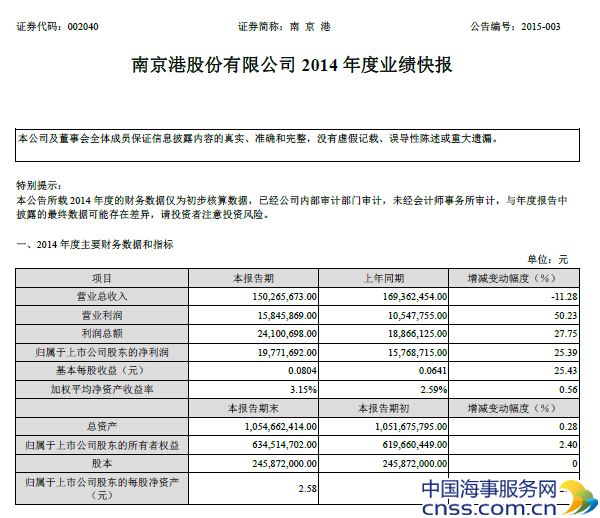Click the security code 002040 text
Viewport: 600px width, 518px height.
(83, 27)
